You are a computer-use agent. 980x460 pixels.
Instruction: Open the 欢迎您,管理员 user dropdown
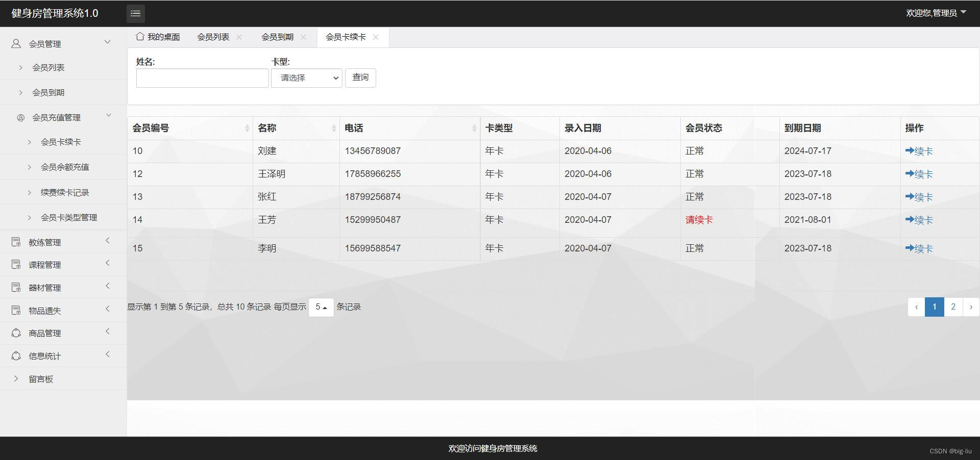point(937,13)
